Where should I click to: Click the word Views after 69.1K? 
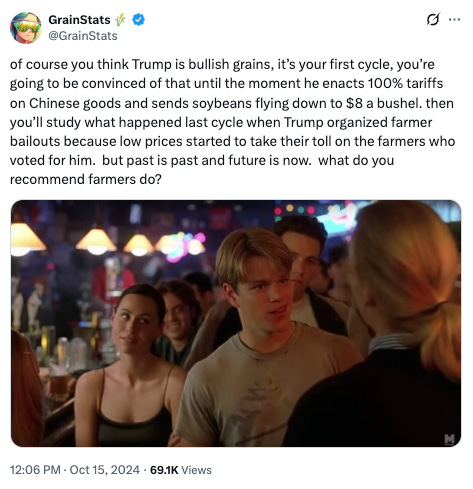(x=197, y=470)
